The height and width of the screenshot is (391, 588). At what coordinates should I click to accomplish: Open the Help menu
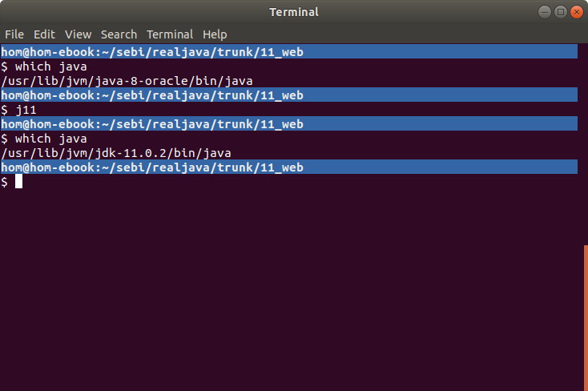(x=215, y=34)
